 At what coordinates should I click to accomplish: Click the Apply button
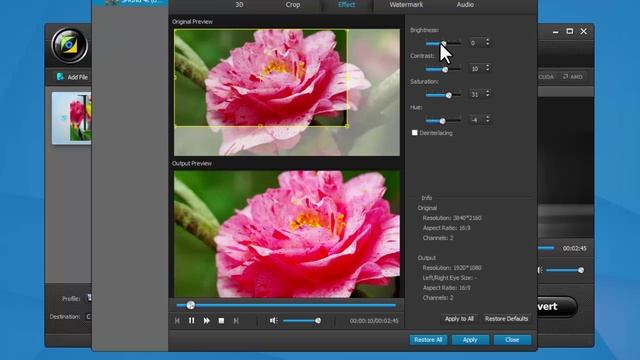(470, 340)
